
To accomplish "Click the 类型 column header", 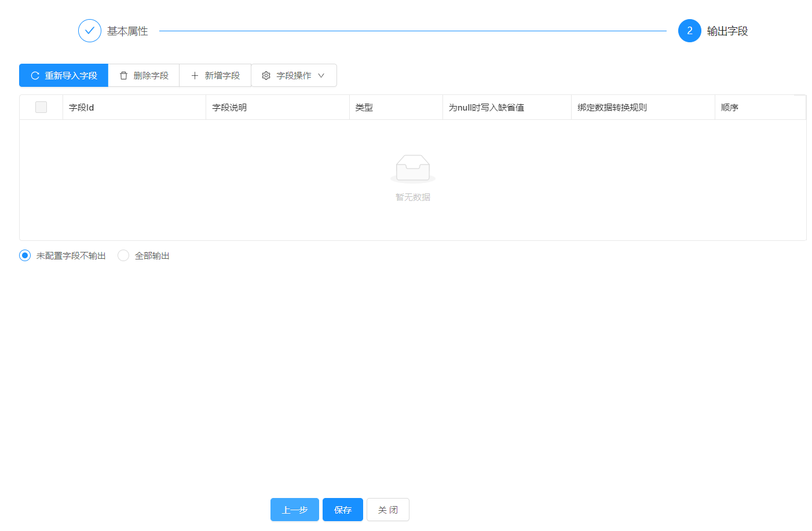I will point(364,108).
